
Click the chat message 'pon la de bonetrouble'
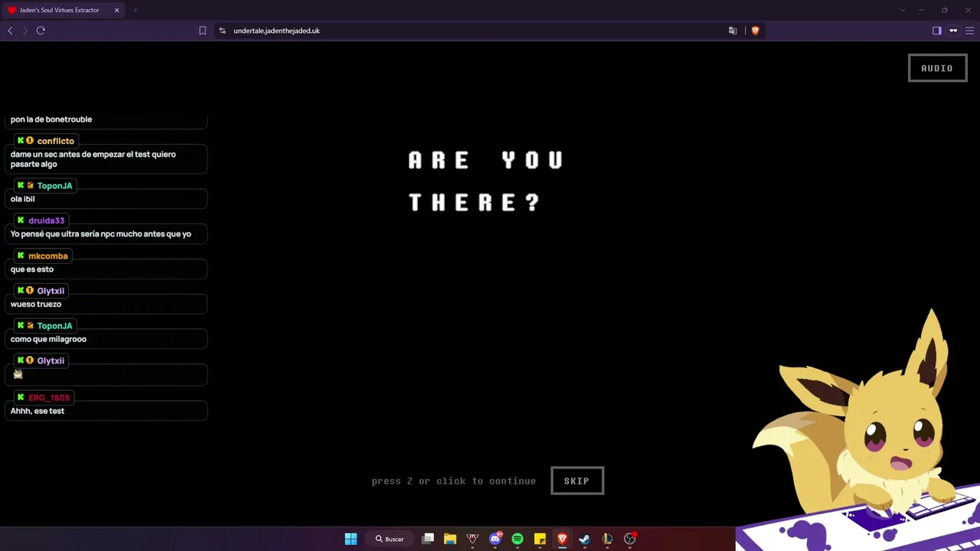pos(51,119)
